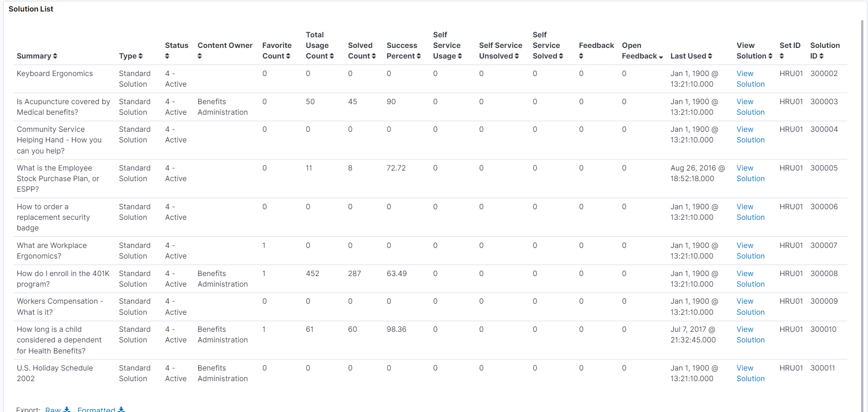The image size is (868, 412).
Task: View Solution for Keyboard Ergonomics row
Action: pyautogui.click(x=750, y=79)
